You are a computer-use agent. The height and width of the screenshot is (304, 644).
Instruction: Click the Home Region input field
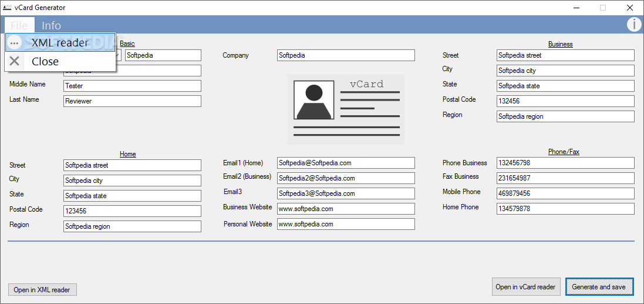click(x=132, y=226)
